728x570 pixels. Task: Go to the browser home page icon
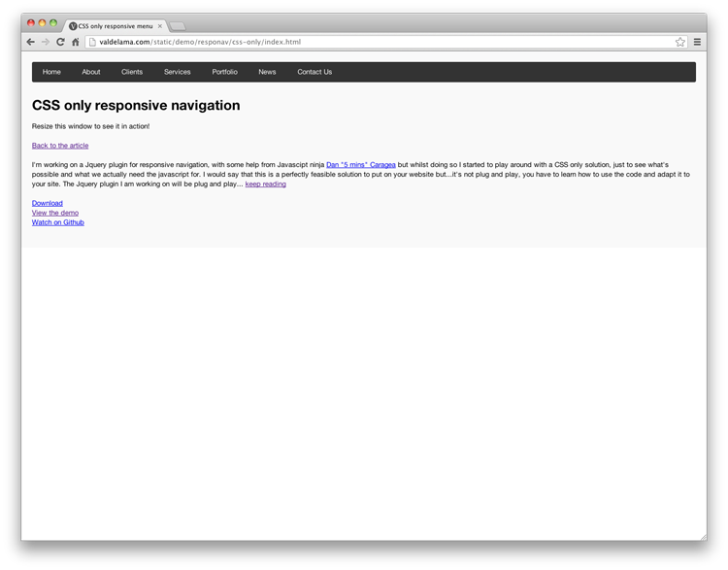coord(75,42)
